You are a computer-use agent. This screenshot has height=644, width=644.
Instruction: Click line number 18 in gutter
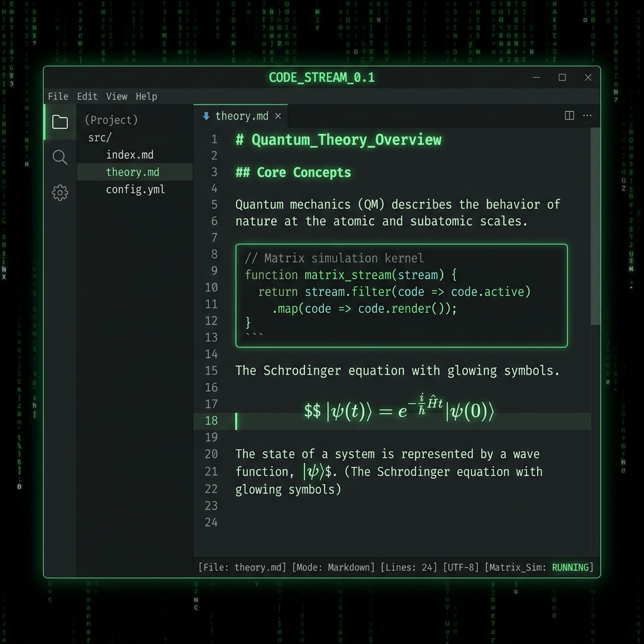pyautogui.click(x=211, y=421)
